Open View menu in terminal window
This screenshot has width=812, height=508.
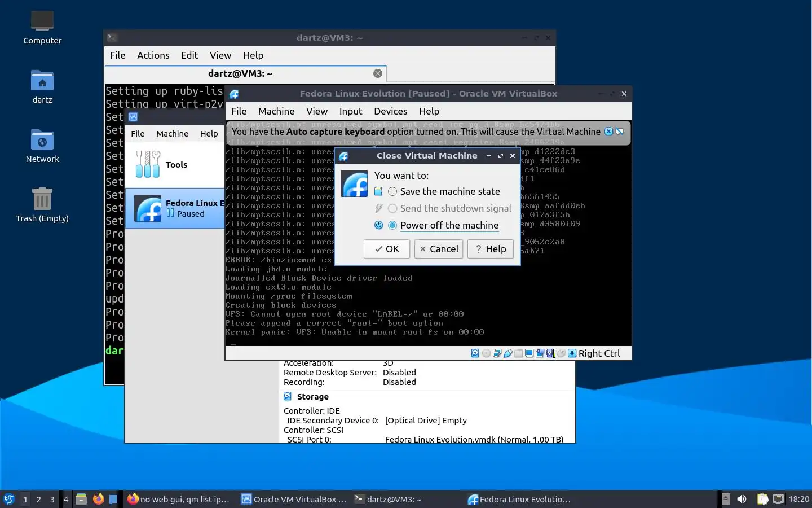[220, 55]
